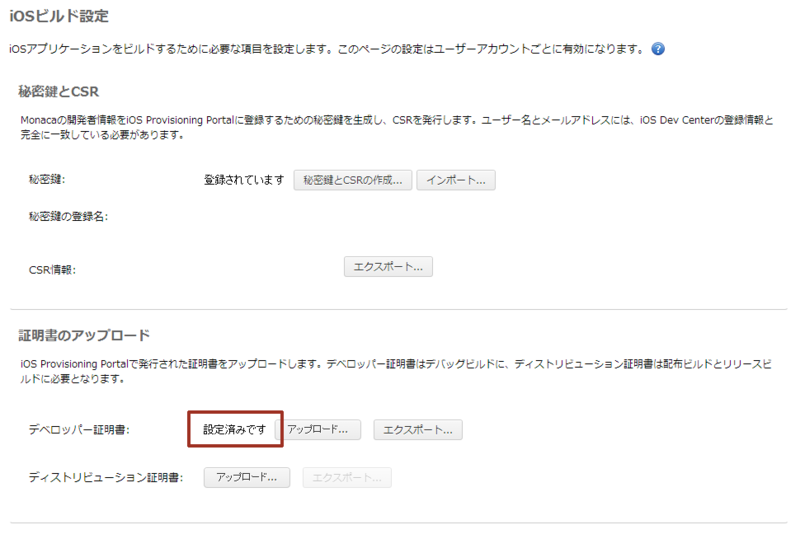The width and height of the screenshot is (800, 539).
Task: Click the インポート... button for private key
Action: click(456, 180)
